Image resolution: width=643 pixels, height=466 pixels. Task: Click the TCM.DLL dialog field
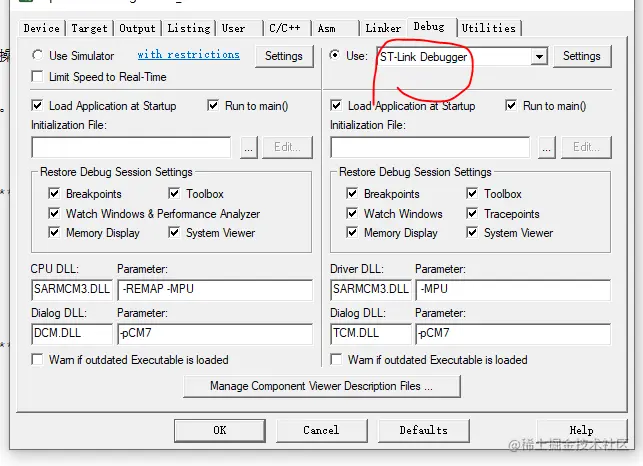click(371, 334)
